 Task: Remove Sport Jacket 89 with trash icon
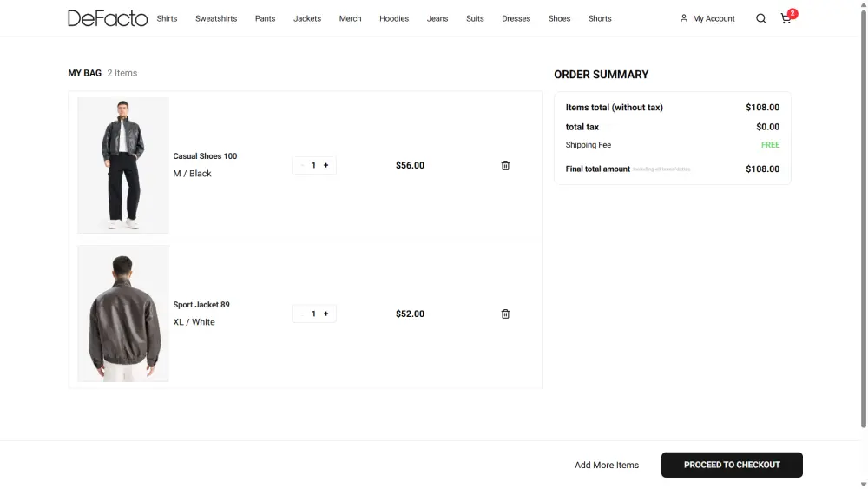[505, 314]
